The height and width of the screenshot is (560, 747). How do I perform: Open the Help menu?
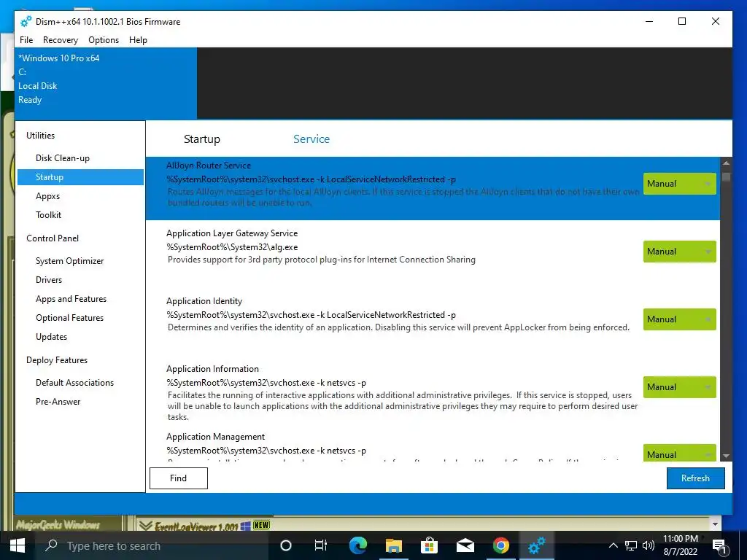click(x=138, y=40)
